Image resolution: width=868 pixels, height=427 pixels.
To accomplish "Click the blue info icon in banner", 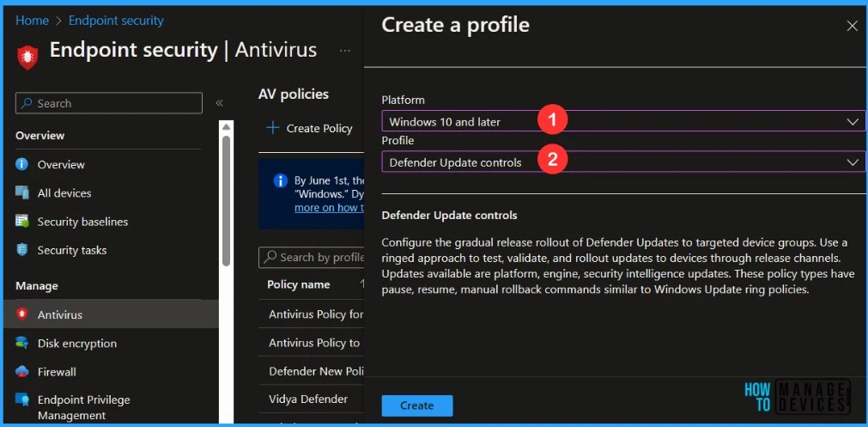I will point(282,180).
